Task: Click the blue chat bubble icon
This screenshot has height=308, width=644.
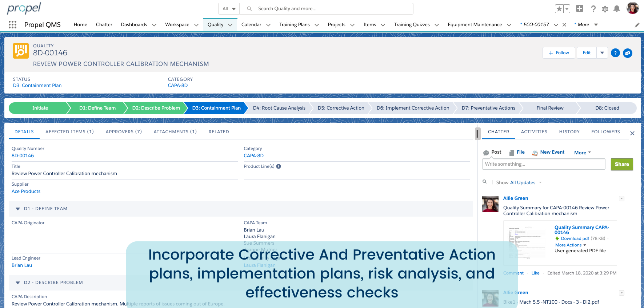Action: 628,53
